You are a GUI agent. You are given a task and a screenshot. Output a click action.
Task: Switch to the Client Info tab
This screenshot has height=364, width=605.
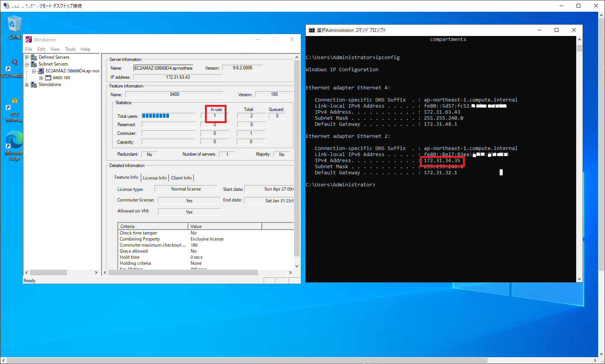[181, 178]
